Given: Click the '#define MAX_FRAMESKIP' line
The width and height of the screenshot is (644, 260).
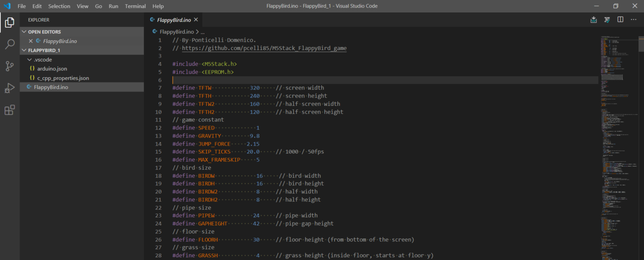Looking at the screenshot, I should 216,160.
